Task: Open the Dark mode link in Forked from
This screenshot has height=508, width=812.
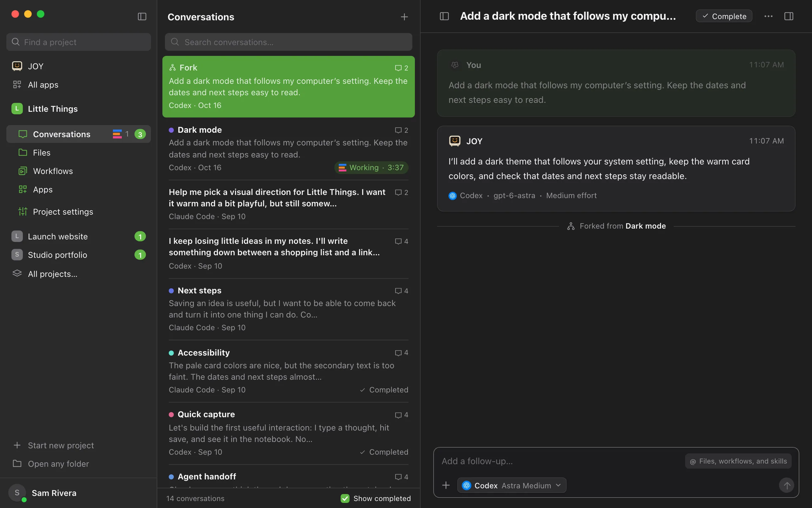Action: (x=645, y=226)
